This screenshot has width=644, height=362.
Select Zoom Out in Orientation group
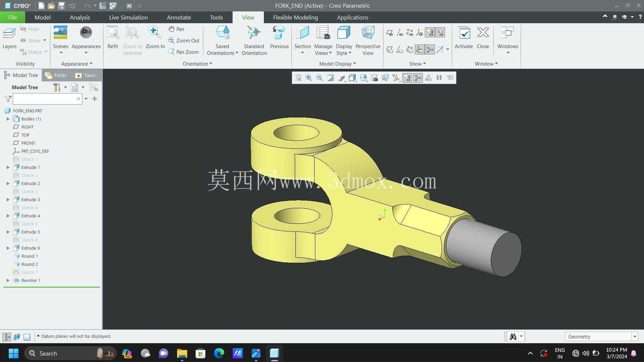click(x=184, y=40)
